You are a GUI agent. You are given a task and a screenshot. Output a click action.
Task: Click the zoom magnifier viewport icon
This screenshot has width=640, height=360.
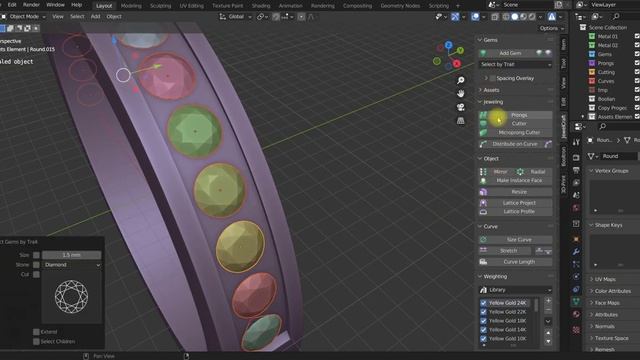(460, 80)
